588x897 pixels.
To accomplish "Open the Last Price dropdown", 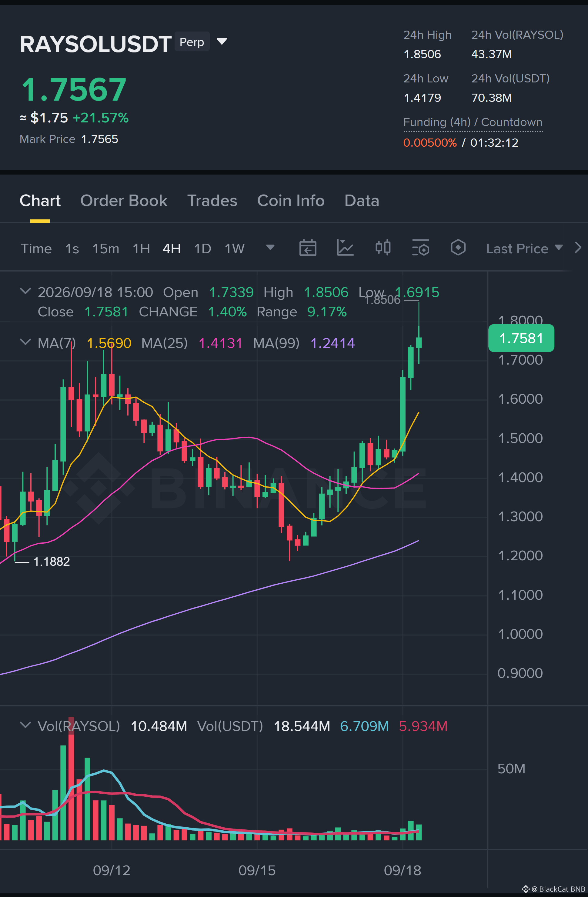I will [x=524, y=248].
